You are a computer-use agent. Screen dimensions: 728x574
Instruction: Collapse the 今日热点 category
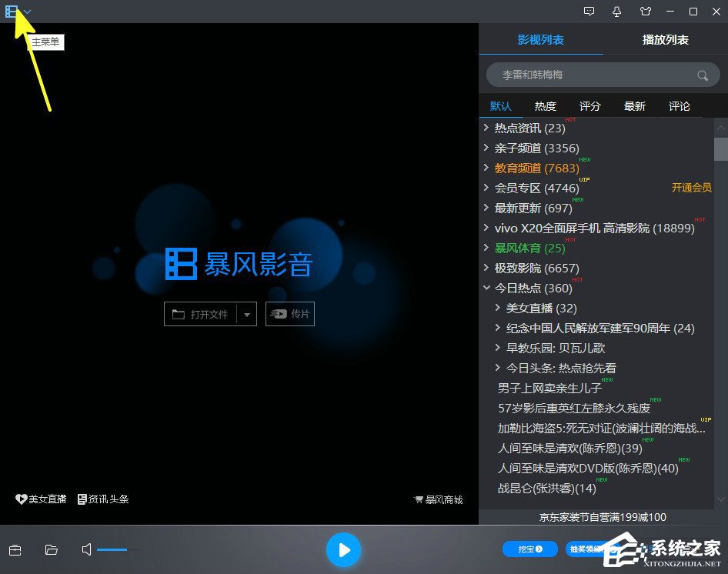tap(486, 288)
